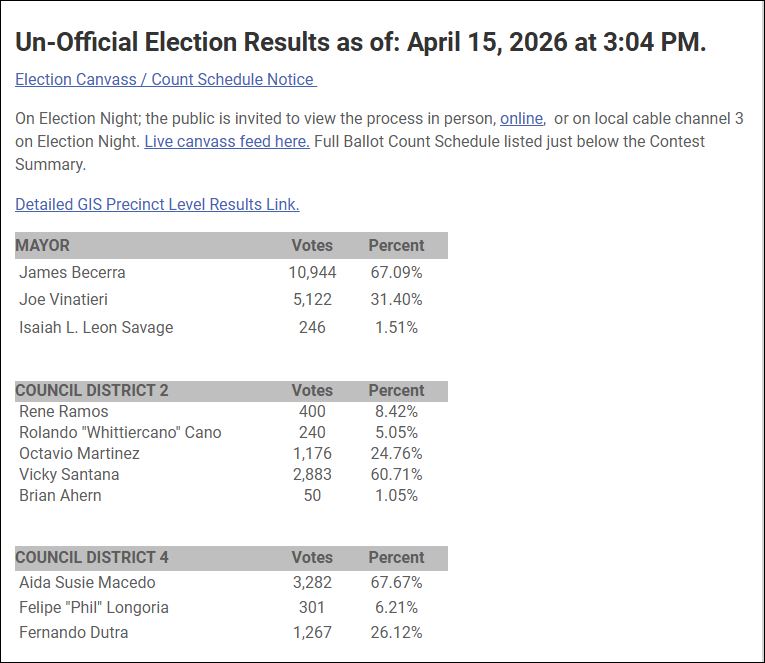Select Vicky Santana candidate name
The width and height of the screenshot is (765, 663).
69,474
